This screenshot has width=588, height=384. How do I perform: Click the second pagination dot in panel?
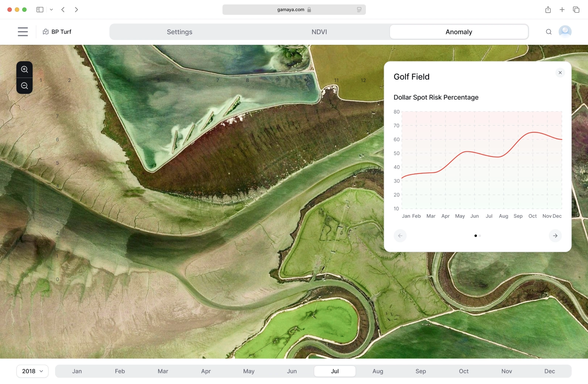pyautogui.click(x=480, y=236)
